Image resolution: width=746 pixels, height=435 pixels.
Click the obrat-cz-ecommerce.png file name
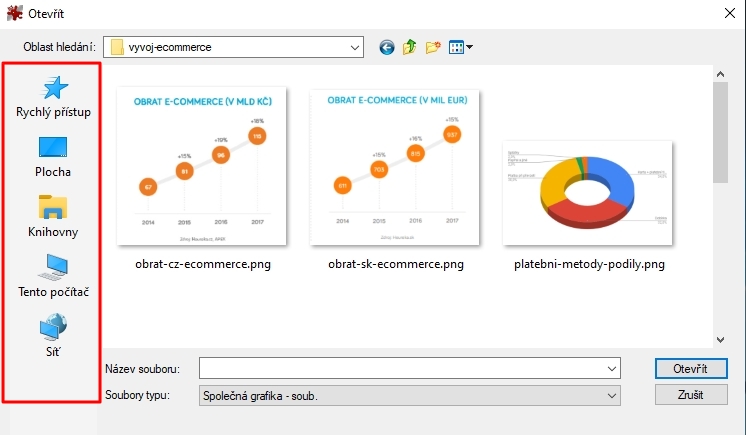click(x=203, y=264)
